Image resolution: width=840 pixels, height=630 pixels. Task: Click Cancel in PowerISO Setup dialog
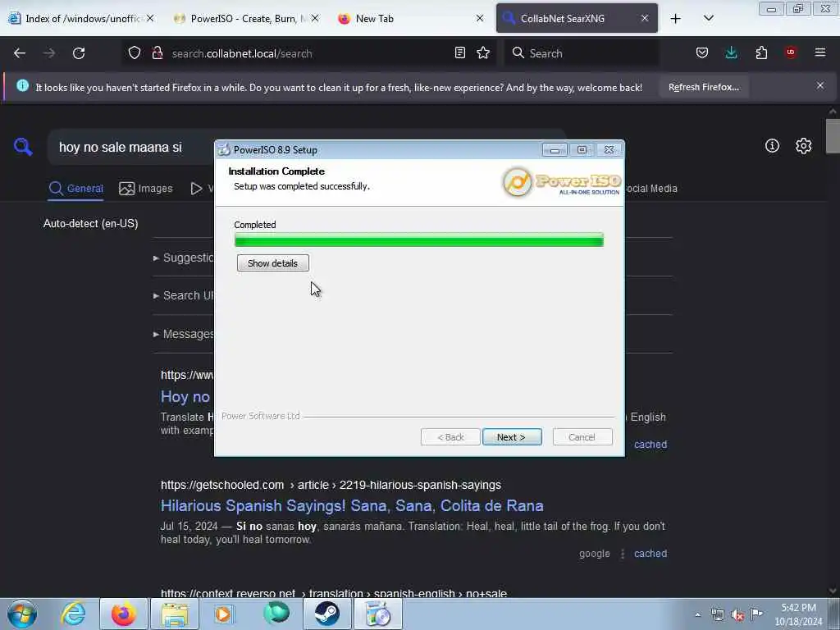(x=582, y=437)
